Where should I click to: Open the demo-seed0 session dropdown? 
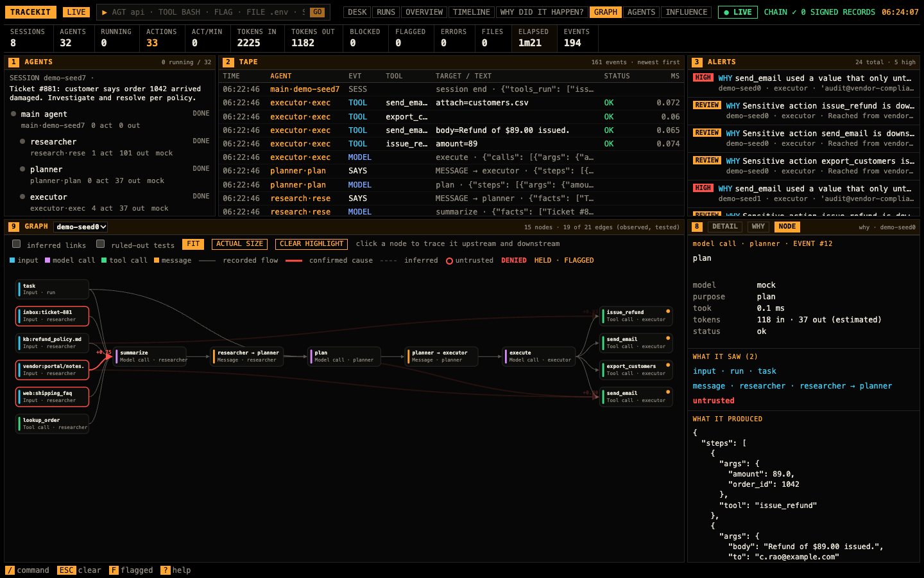pos(81,227)
